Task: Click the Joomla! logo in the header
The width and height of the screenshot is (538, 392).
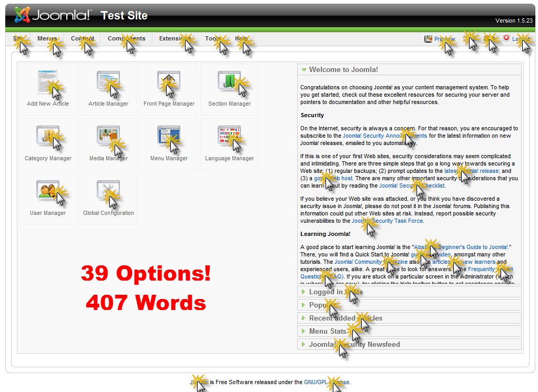Action: tap(53, 15)
